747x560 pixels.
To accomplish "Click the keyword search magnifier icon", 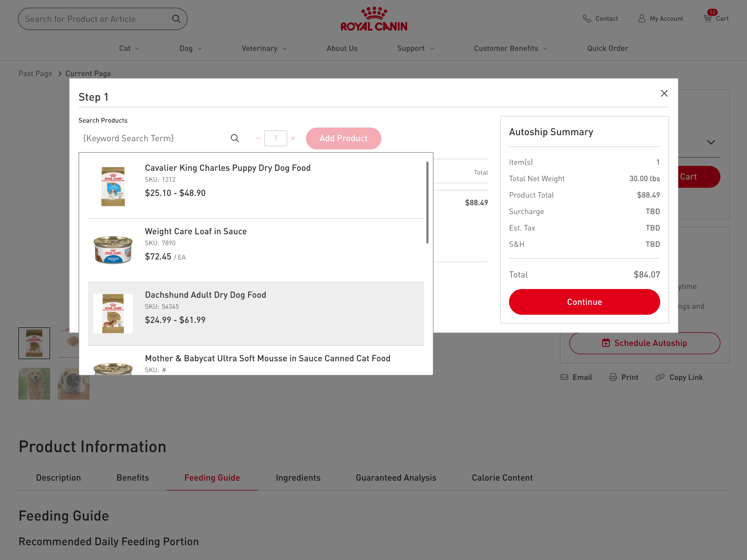I will pos(235,138).
